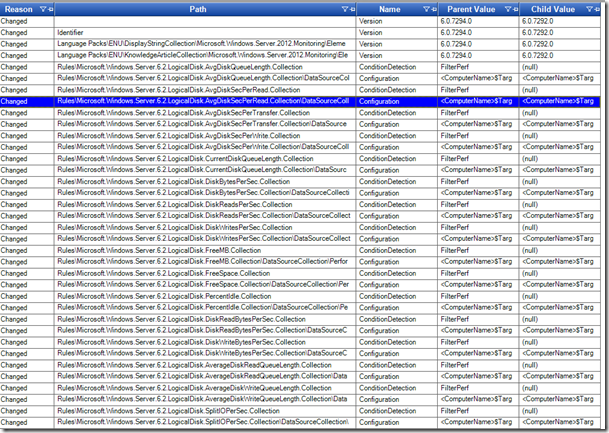Select the CurrentDiskQueueLength.Collection rule path
609x433 pixels.
tap(205, 158)
